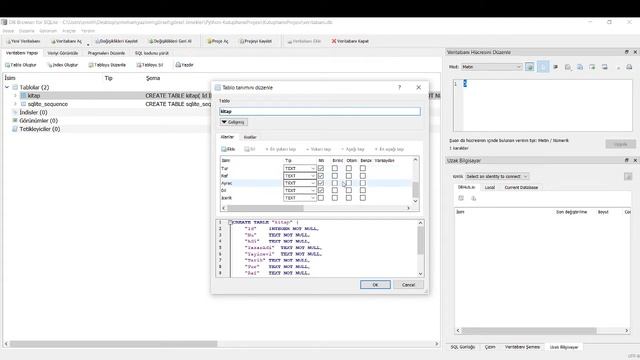Click Değişiklikleri Kaydet toolbar button
Screen dimensions: 640x360
[117, 41]
